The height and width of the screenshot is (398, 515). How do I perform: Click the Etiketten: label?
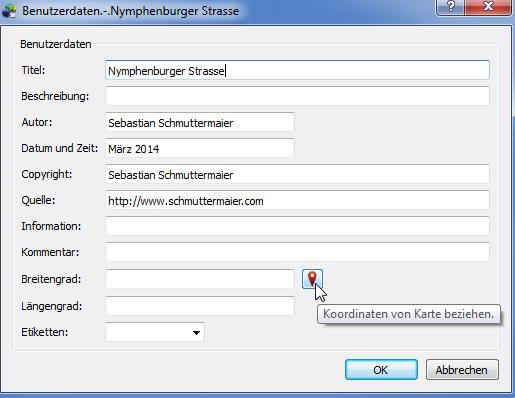(x=44, y=332)
